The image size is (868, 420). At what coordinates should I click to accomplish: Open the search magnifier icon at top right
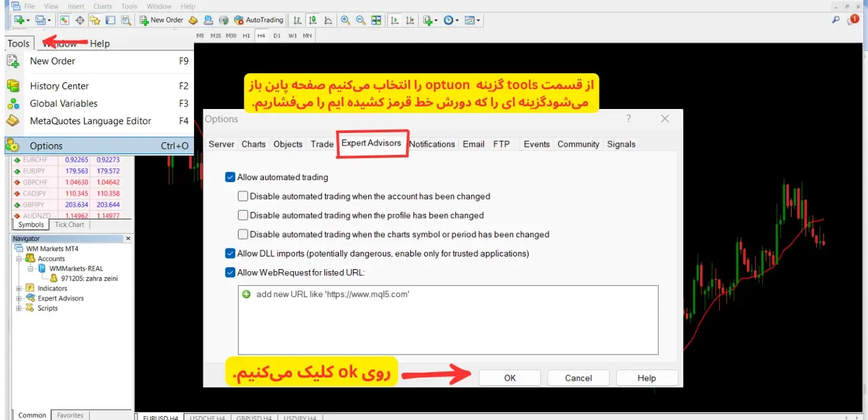836,20
